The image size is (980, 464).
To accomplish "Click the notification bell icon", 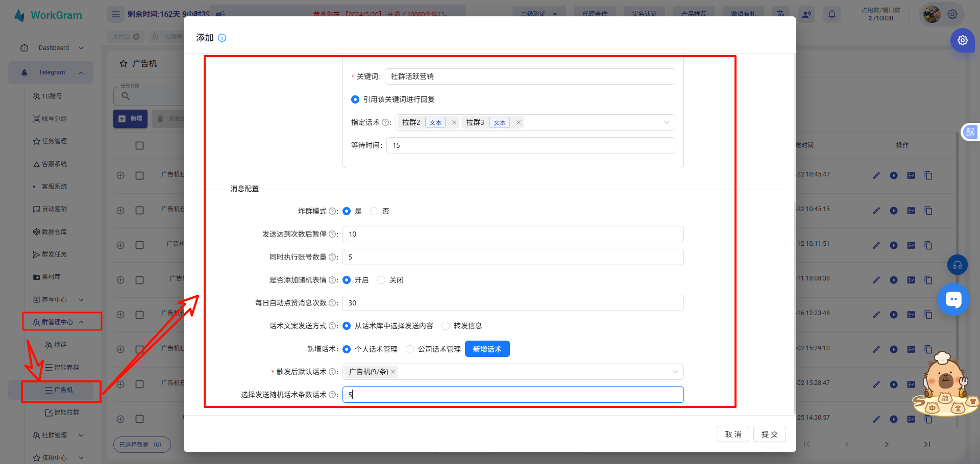I will (x=831, y=14).
